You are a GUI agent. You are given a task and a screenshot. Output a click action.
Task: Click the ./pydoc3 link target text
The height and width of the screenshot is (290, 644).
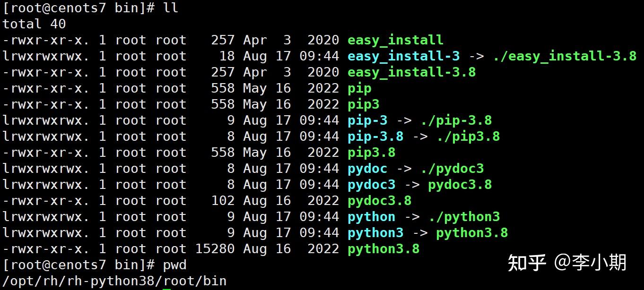coord(453,168)
